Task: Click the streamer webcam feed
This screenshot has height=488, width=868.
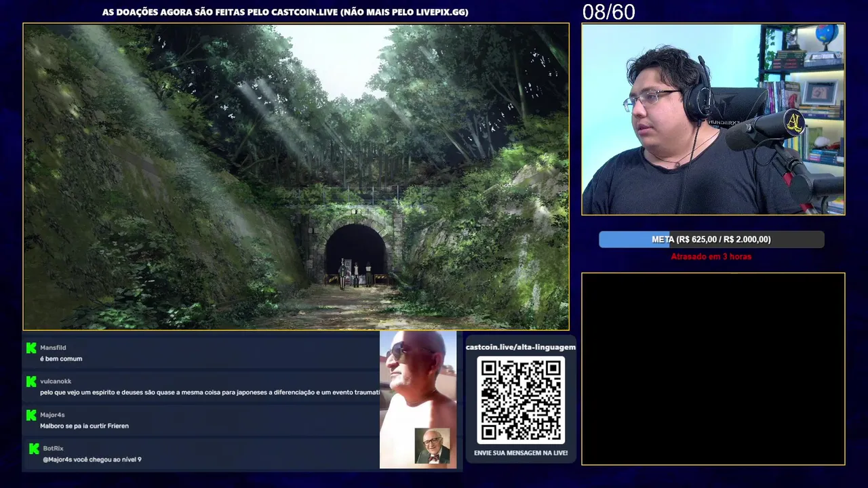Action: click(x=713, y=119)
